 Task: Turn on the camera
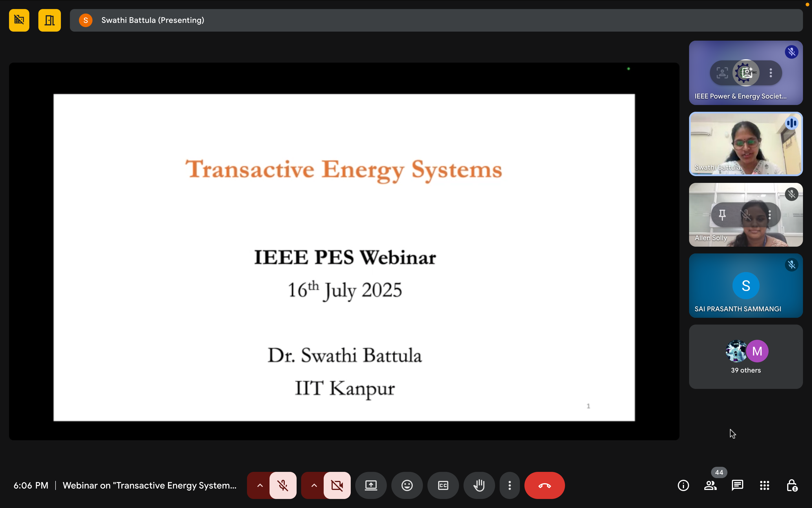pos(337,485)
